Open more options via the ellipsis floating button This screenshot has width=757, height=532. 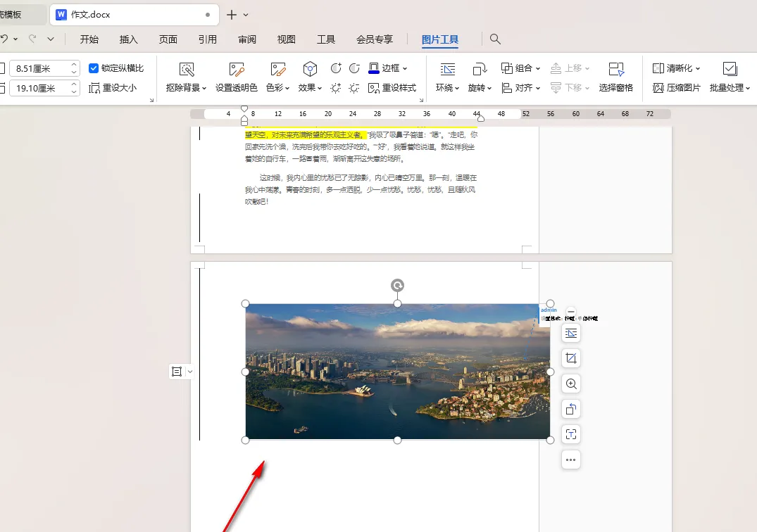570,460
